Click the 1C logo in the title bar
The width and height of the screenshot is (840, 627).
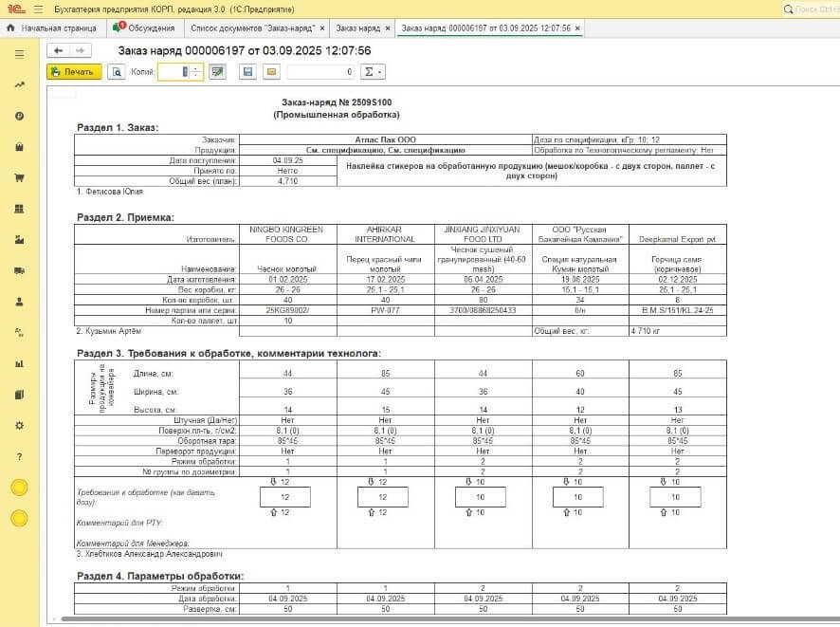click(17, 9)
